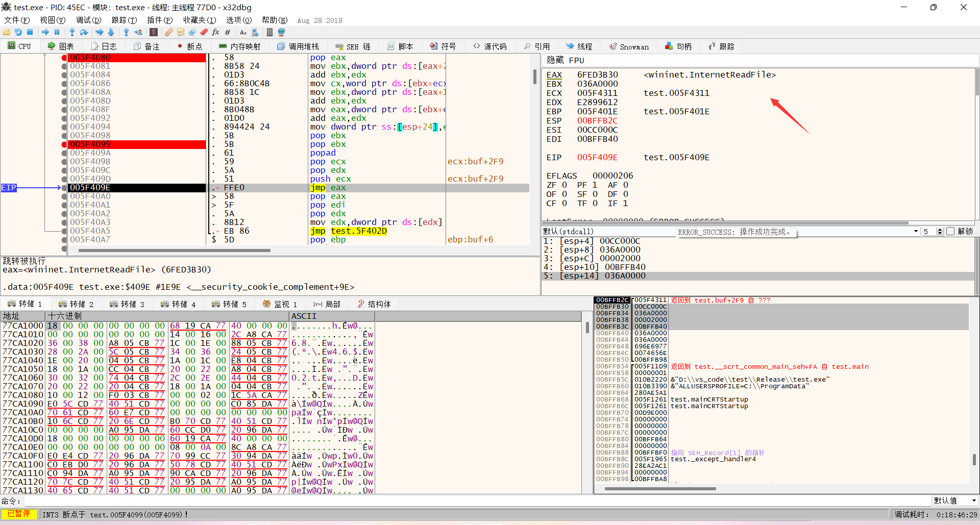The width and height of the screenshot is (980, 525).
Task: Click the EAX register label
Action: tap(554, 75)
